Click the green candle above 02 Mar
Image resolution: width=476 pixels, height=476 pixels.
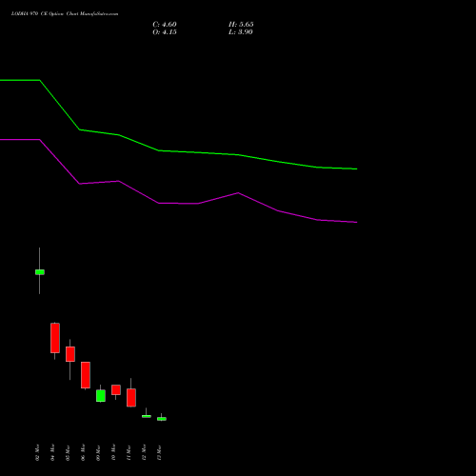[x=40, y=272]
